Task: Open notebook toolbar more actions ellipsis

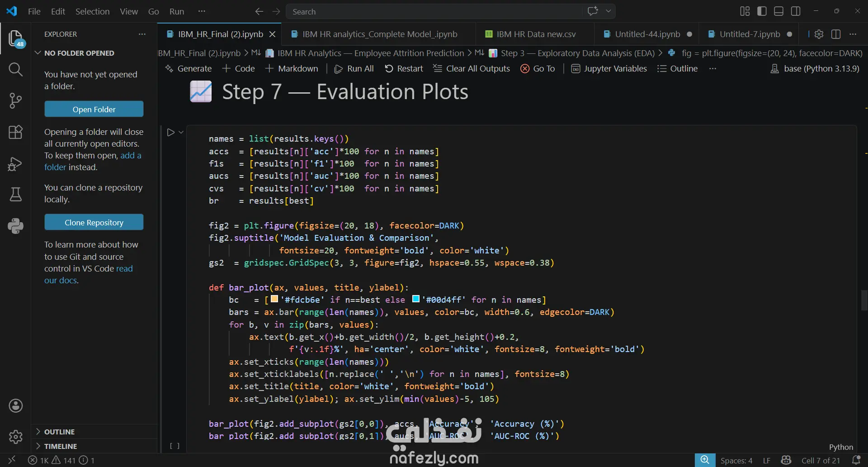Action: 712,68
